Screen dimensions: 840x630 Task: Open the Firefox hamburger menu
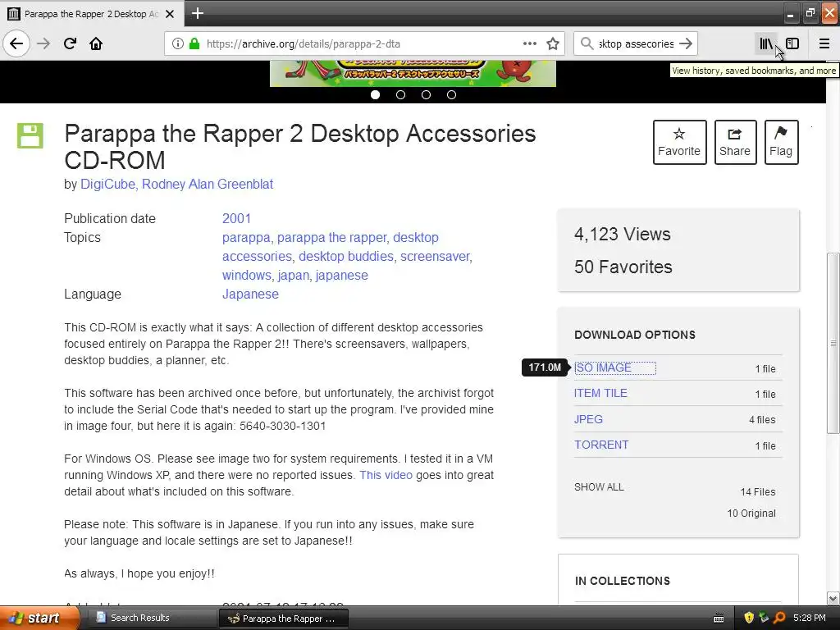(x=824, y=43)
